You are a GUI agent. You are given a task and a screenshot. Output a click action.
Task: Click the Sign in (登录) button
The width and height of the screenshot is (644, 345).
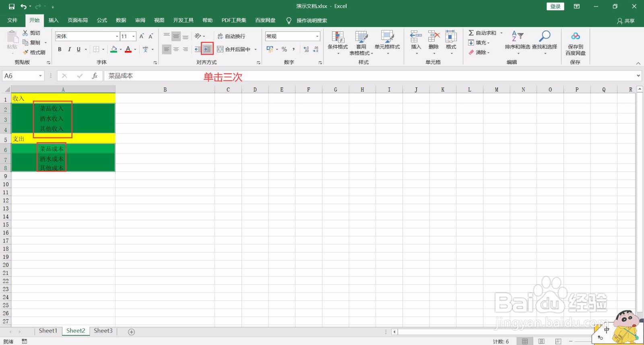(555, 6)
